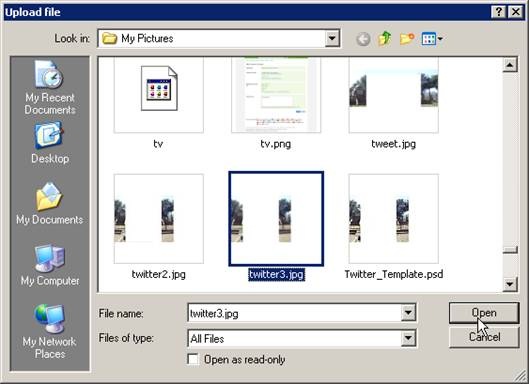Go to the Desktop location
Image resolution: width=529 pixels, height=384 pixels.
tap(50, 143)
